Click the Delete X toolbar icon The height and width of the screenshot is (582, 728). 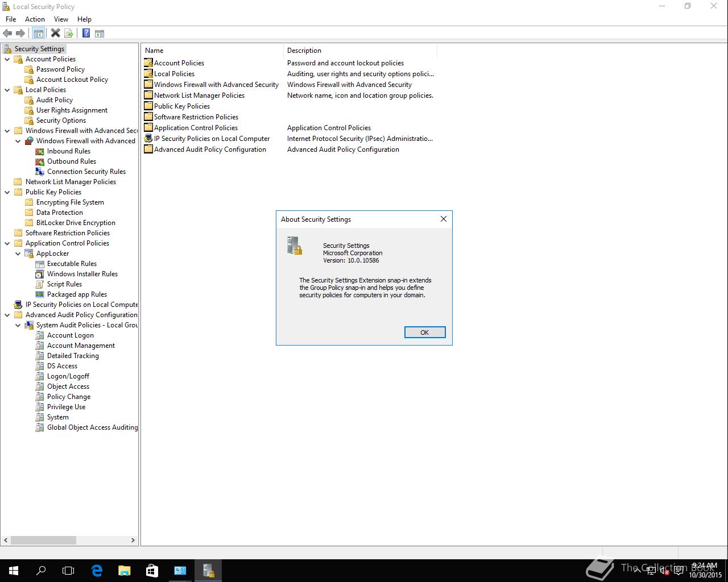(55, 34)
